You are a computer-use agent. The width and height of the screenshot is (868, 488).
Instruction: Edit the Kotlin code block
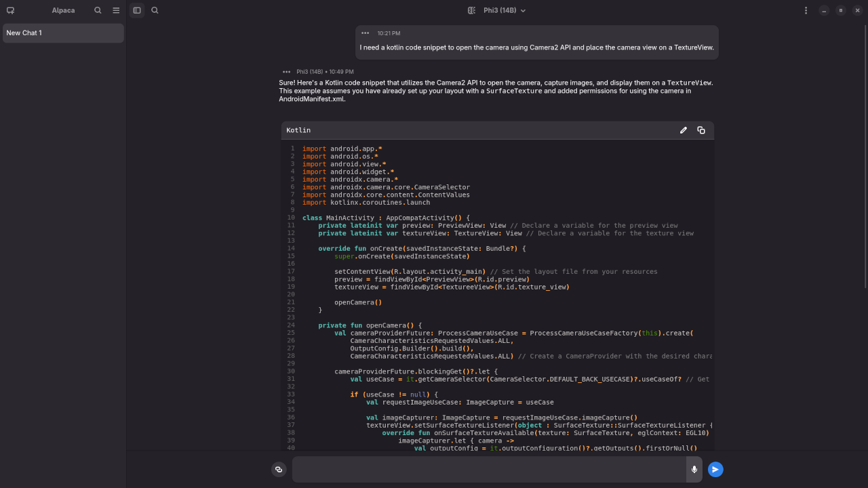684,130
